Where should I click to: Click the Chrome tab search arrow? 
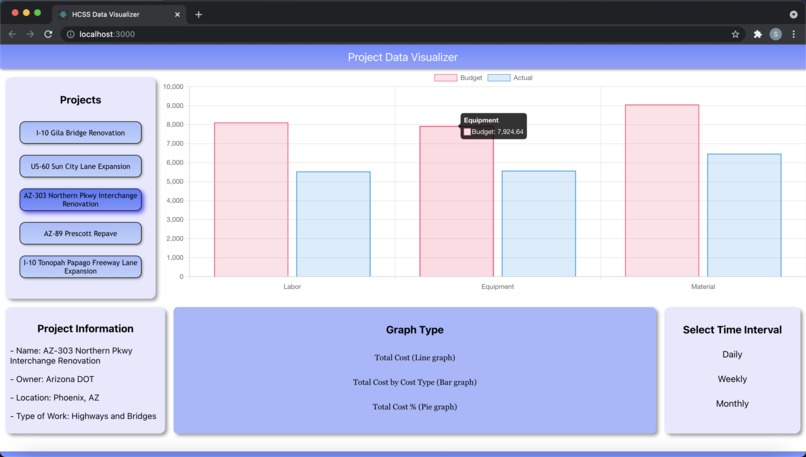[x=793, y=14]
